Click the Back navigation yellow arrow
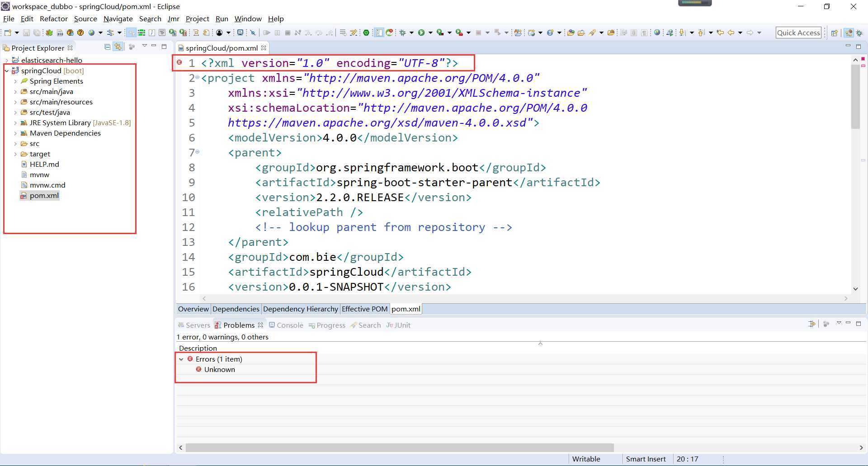Image resolution: width=868 pixels, height=466 pixels. point(731,33)
